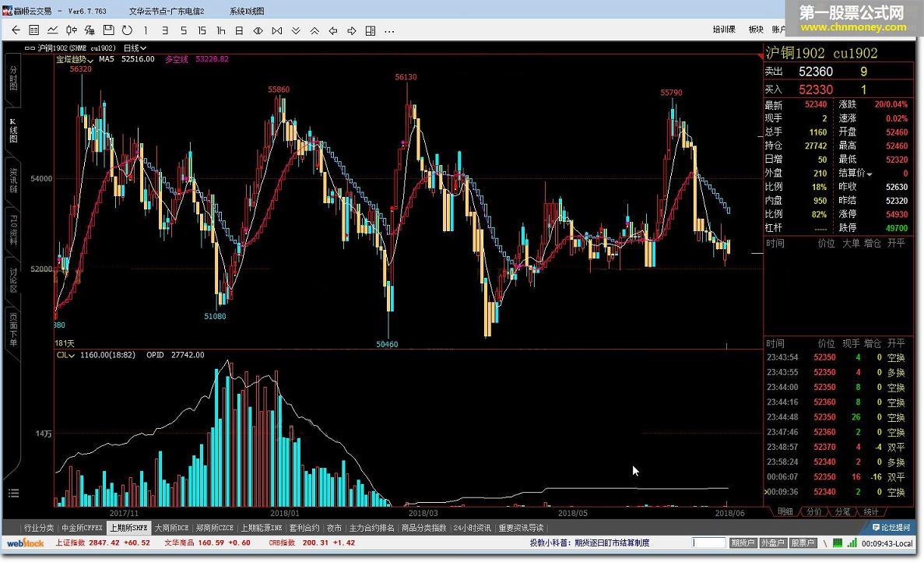Click the hollow left arrow icon
Viewport: 924px width, 562px height.
[333, 30]
